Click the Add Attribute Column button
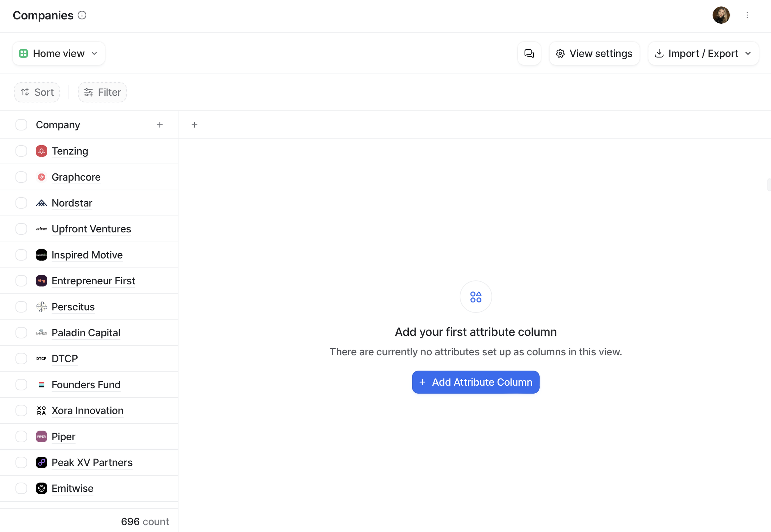The image size is (771, 532). (475, 382)
